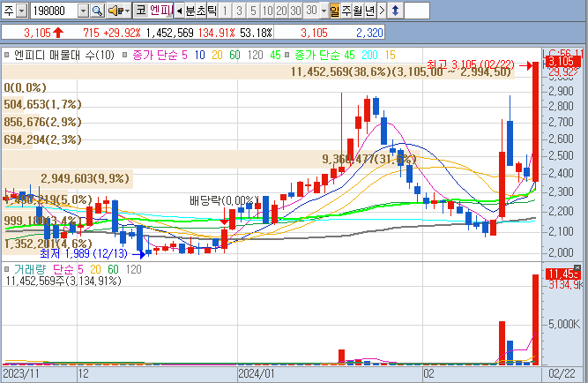Click the square marker before magenta 종가 단순
The image size is (588, 383).
point(125,56)
